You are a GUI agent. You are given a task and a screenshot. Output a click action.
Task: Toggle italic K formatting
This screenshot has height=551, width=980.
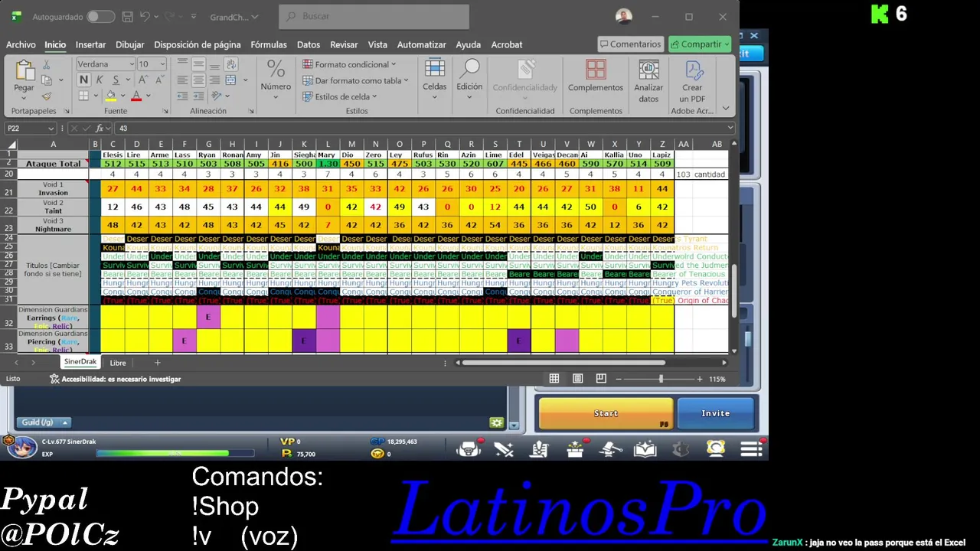coord(99,80)
